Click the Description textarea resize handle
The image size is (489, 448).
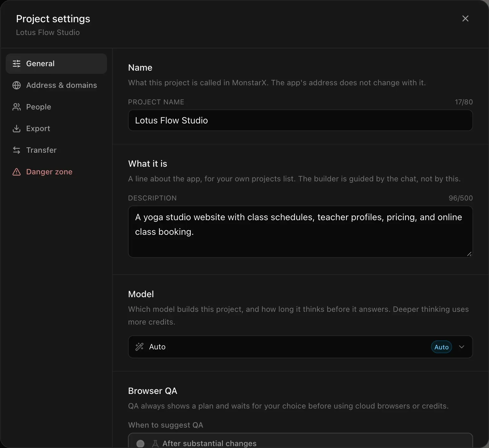coord(469,254)
